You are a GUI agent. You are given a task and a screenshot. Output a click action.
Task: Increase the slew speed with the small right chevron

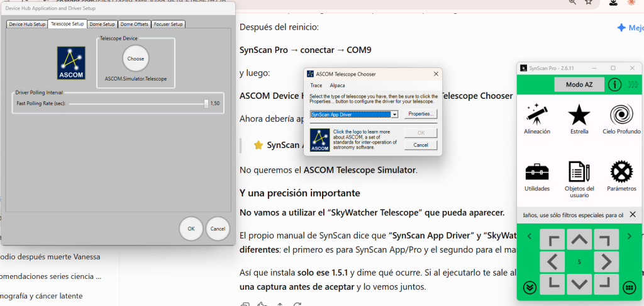pos(629,236)
